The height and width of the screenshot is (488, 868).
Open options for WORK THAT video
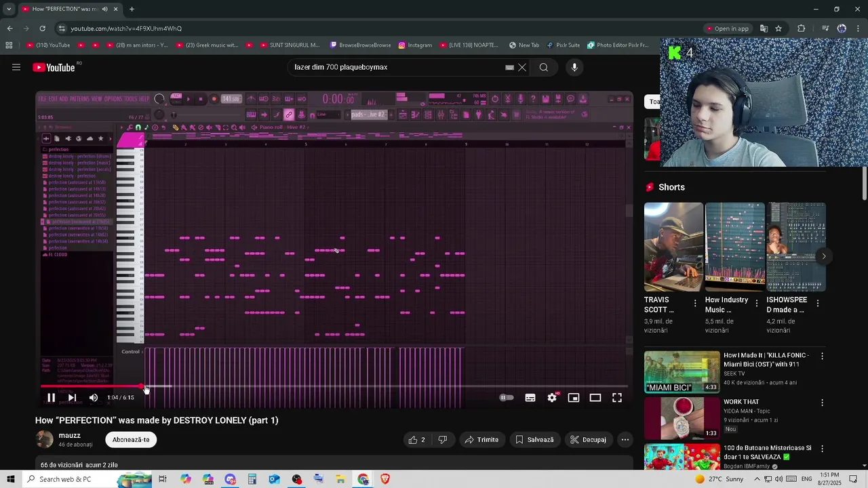822,403
